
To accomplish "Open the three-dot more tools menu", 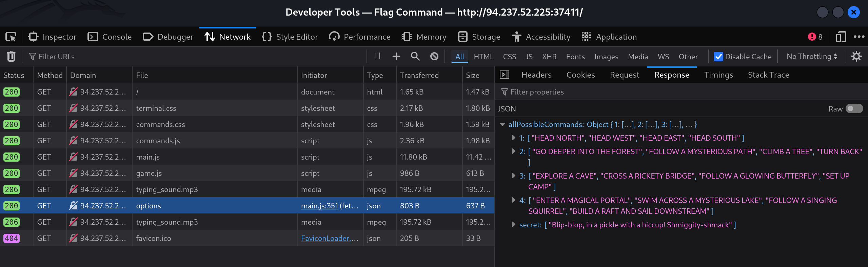I will (859, 37).
